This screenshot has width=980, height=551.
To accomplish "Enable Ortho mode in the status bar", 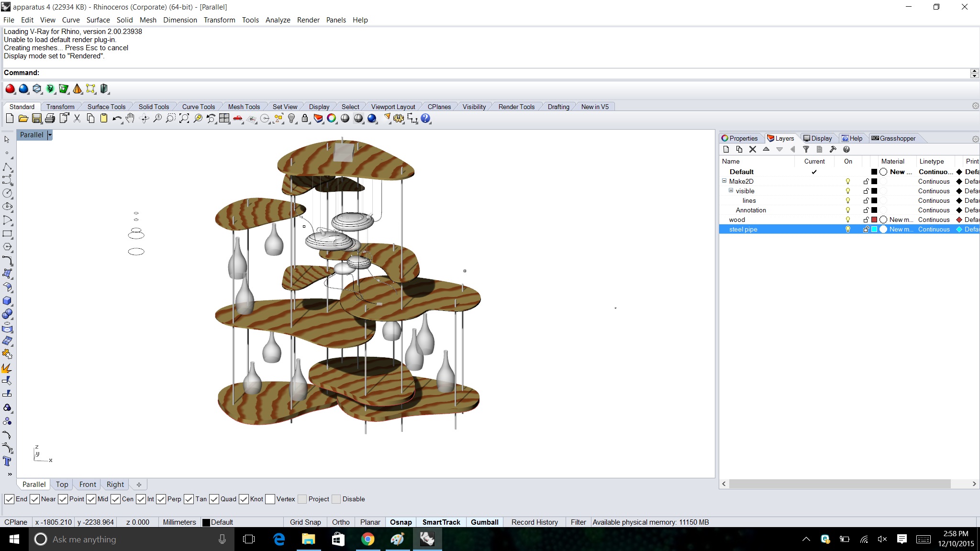I will tap(340, 522).
